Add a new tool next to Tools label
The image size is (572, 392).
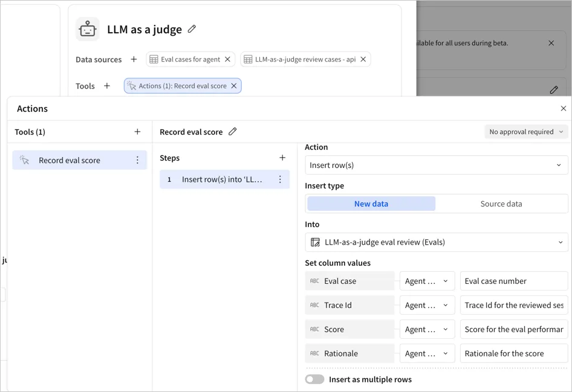coord(107,86)
